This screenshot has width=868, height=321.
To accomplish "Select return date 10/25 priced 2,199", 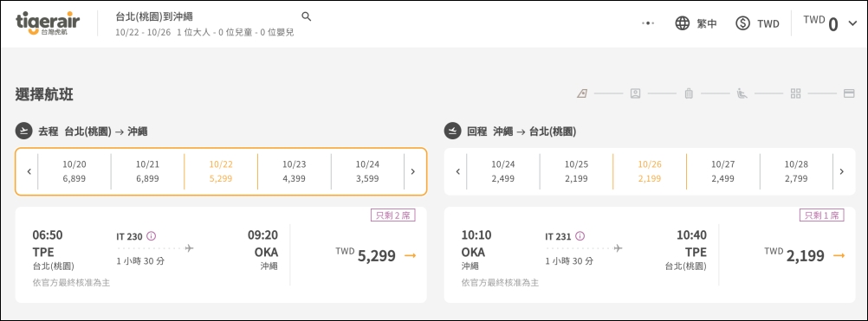I will click(x=576, y=171).
